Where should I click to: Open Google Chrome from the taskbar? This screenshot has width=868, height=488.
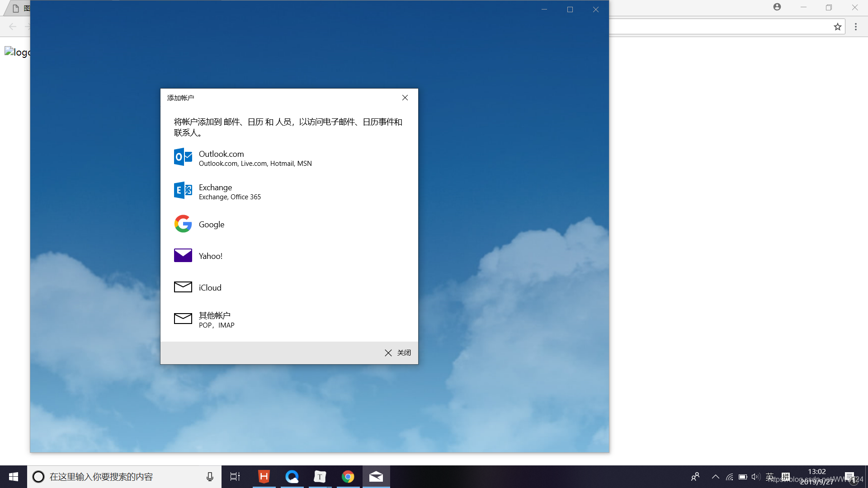(x=348, y=477)
